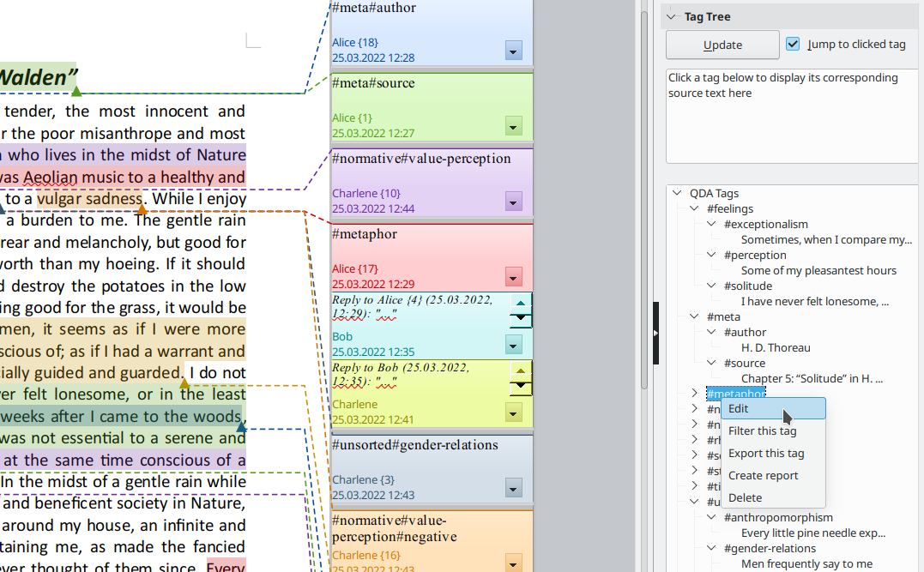The height and width of the screenshot is (572, 924).
Task: Collapse the #source tree node
Action: 711,362
